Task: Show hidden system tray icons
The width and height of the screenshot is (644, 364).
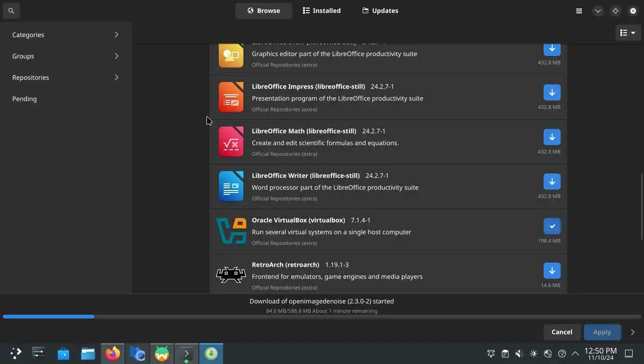Action: point(575,354)
